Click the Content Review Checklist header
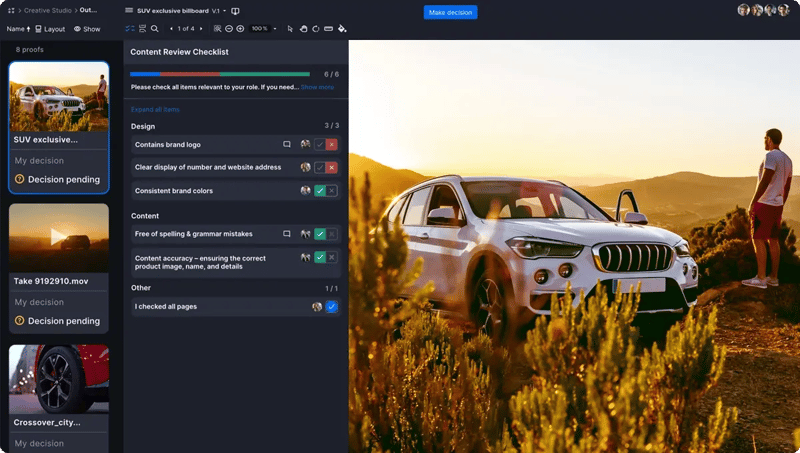 (179, 52)
